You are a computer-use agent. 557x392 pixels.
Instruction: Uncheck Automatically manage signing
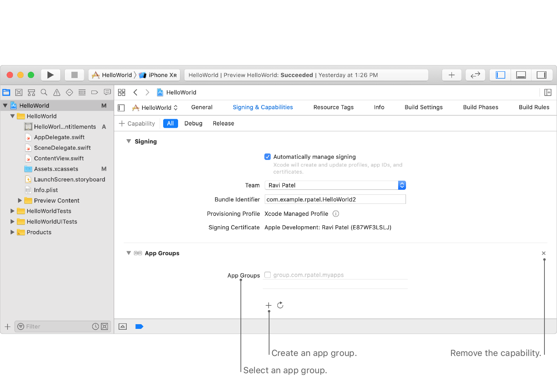click(268, 157)
